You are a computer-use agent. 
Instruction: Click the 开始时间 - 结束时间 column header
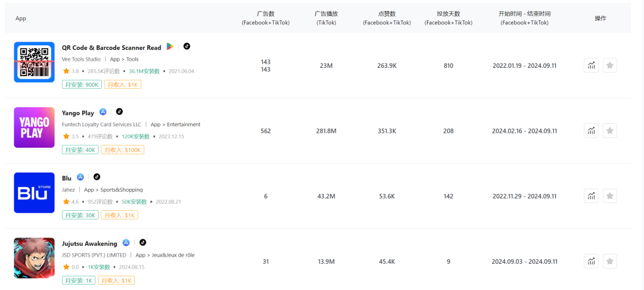click(525, 18)
